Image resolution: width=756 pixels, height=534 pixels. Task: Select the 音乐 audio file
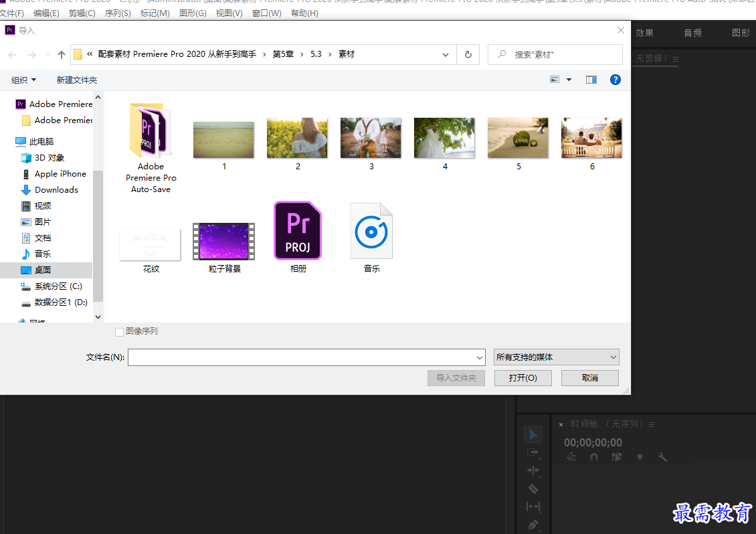pyautogui.click(x=371, y=238)
